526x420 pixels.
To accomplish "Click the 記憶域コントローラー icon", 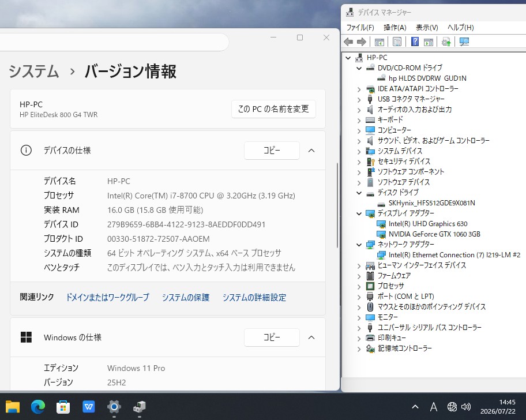I will 370,348.
